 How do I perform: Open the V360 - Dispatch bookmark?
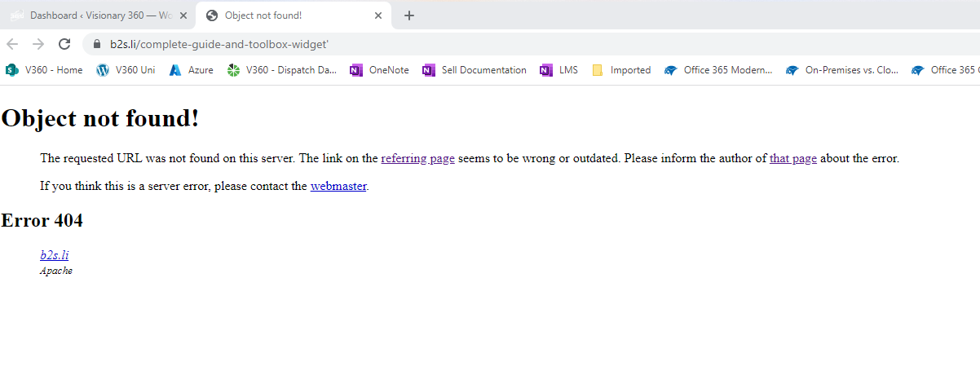coord(282,70)
